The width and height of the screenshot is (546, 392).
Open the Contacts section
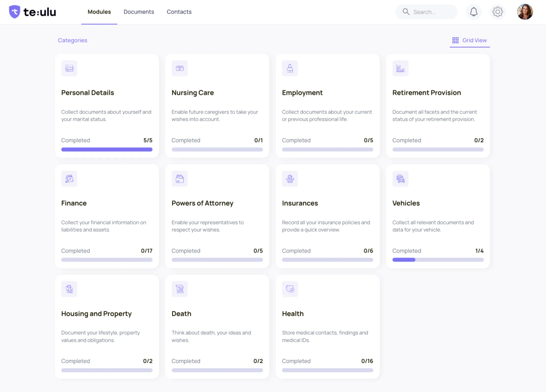click(179, 12)
